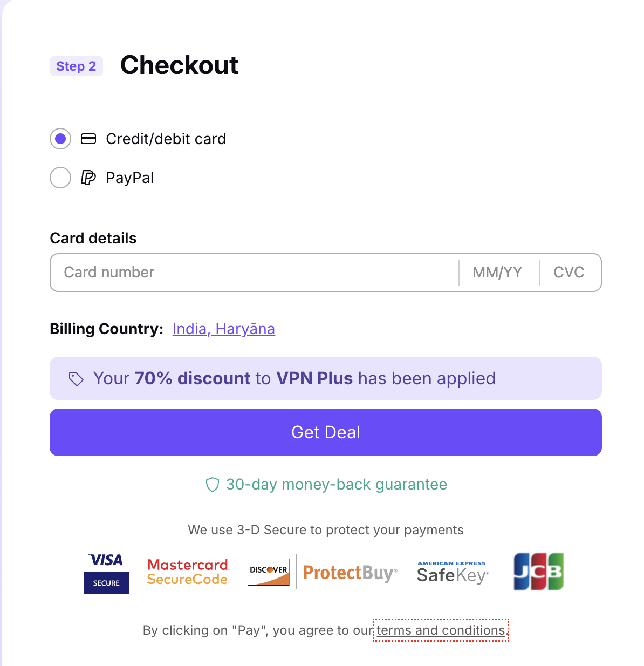Open the terms and conditions link
The image size is (644, 666).
point(441,630)
